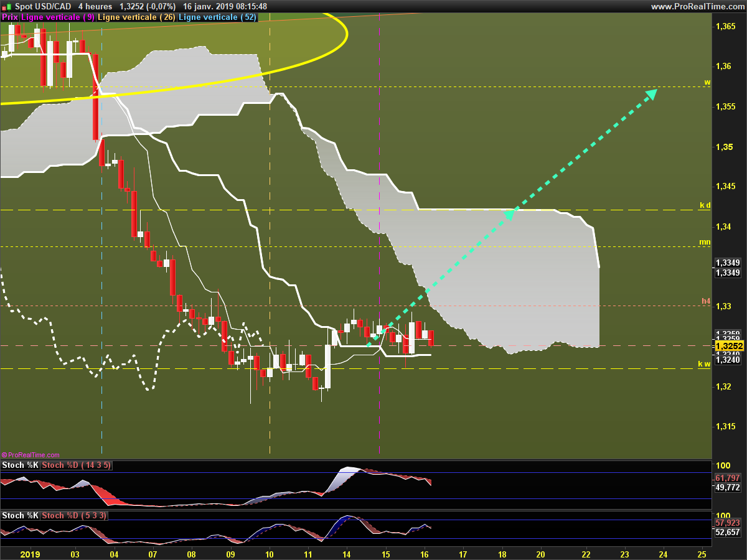Open the "Ligne verticale (26)" indicator label

pyautogui.click(x=136, y=17)
